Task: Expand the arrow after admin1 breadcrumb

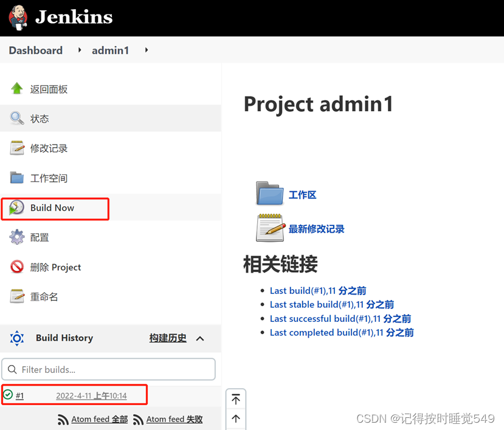Action: (x=147, y=50)
